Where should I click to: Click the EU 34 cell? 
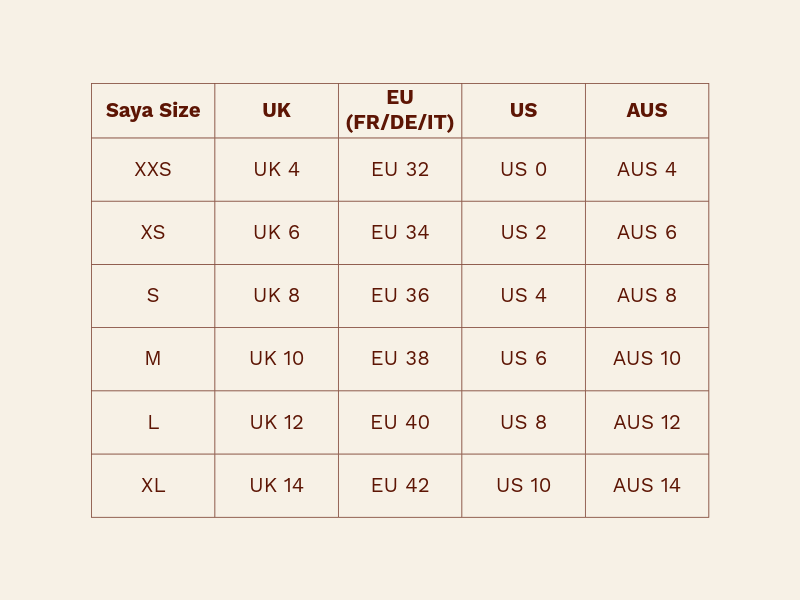(400, 232)
